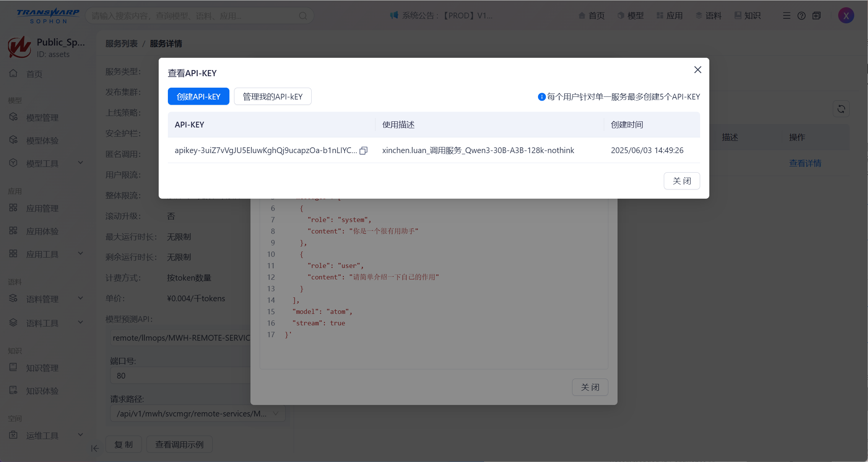This screenshot has height=462, width=868.
Task: Open 模型管理 in sidebar
Action: click(x=42, y=118)
